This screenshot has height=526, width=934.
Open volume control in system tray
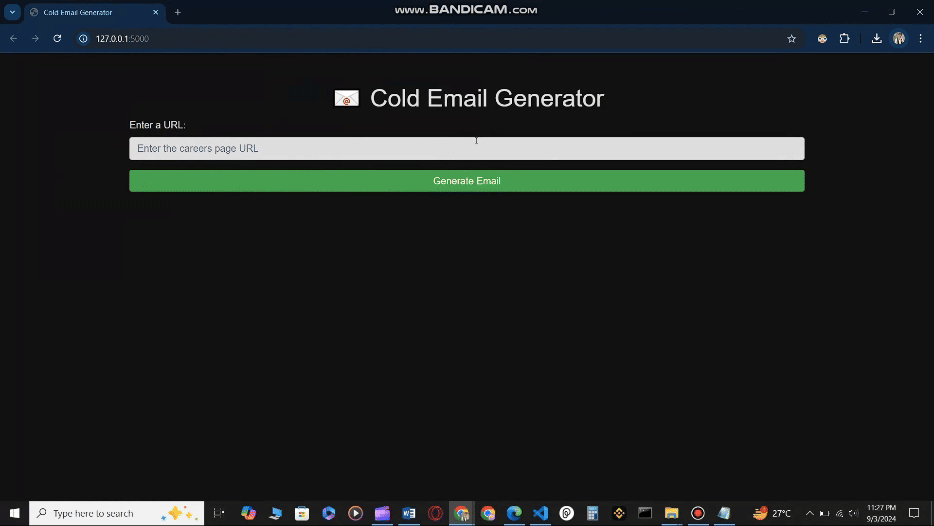pyautogui.click(x=854, y=513)
